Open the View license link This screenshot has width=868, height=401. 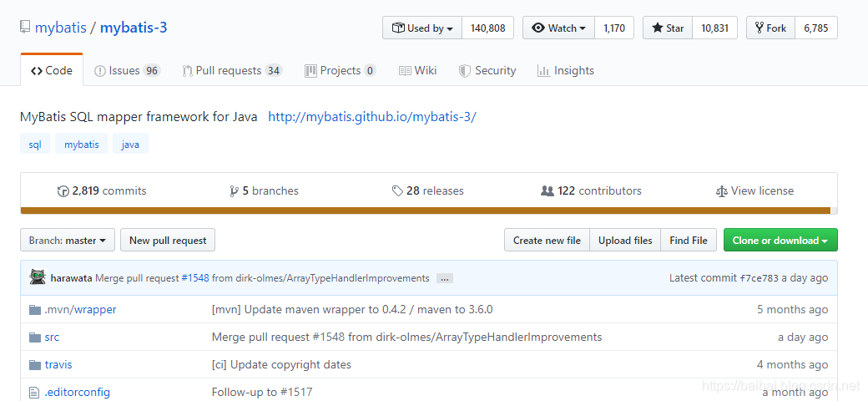[754, 190]
